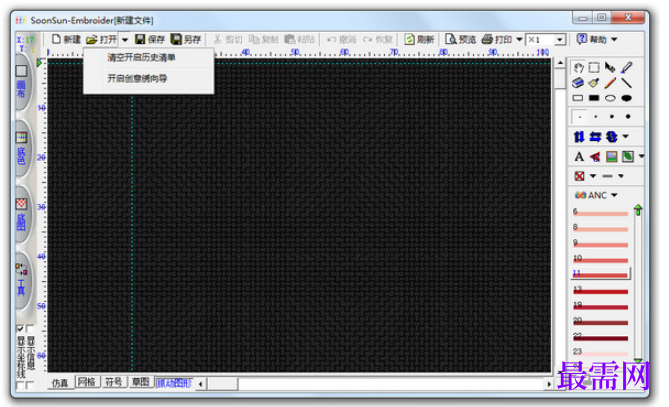
Task: Select the eraser tool
Action: click(578, 82)
